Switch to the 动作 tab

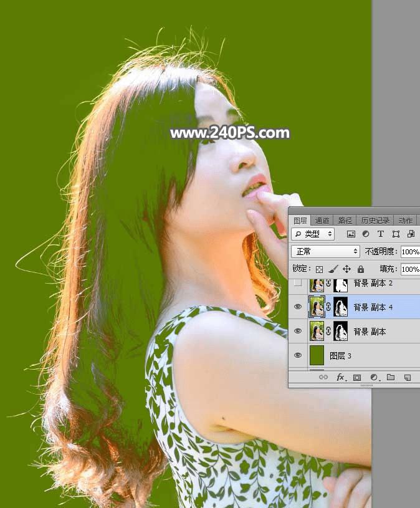(x=406, y=221)
